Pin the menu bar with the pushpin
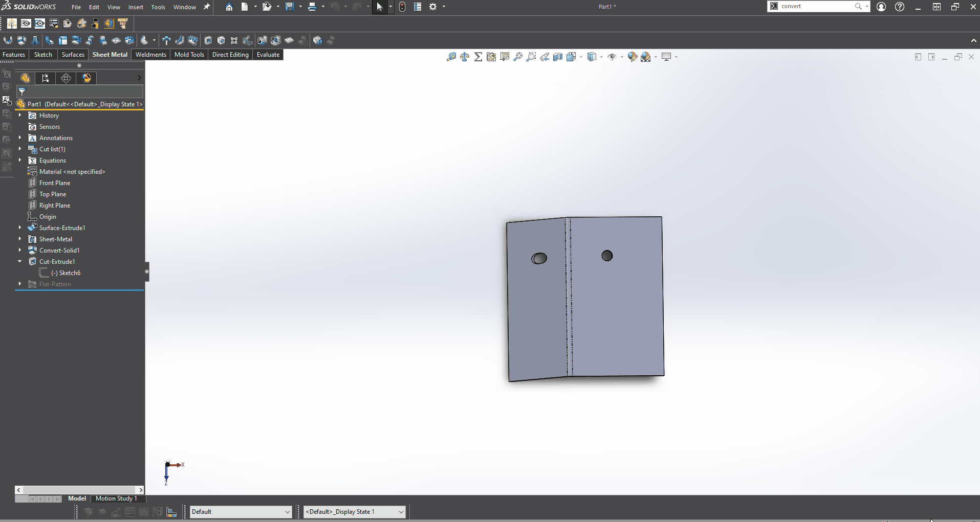This screenshot has height=522, width=980. 207,7
